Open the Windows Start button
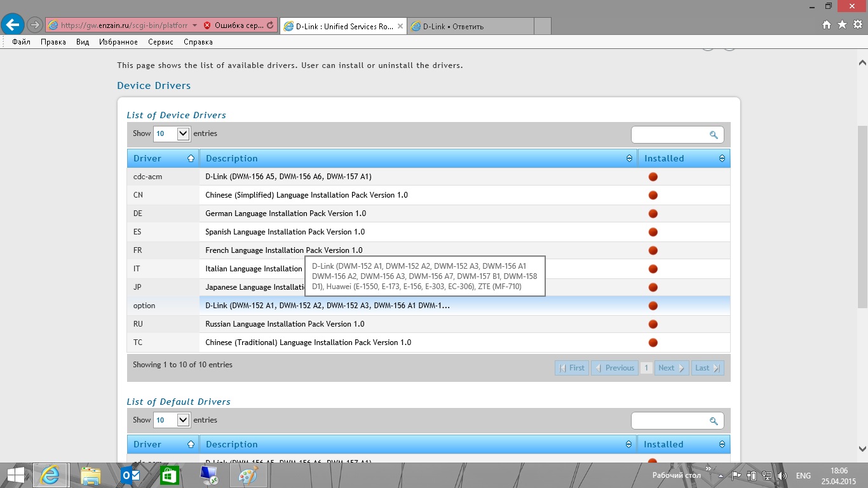 point(15,475)
